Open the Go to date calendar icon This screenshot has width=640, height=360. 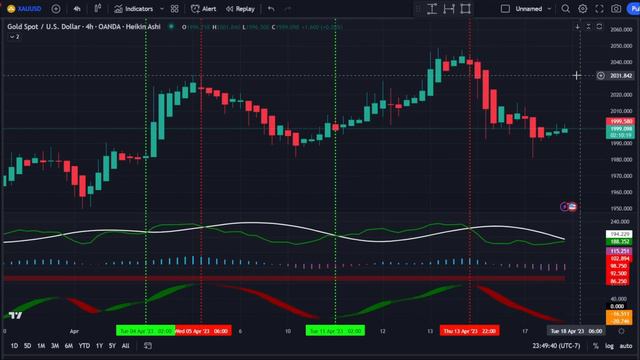(148, 346)
